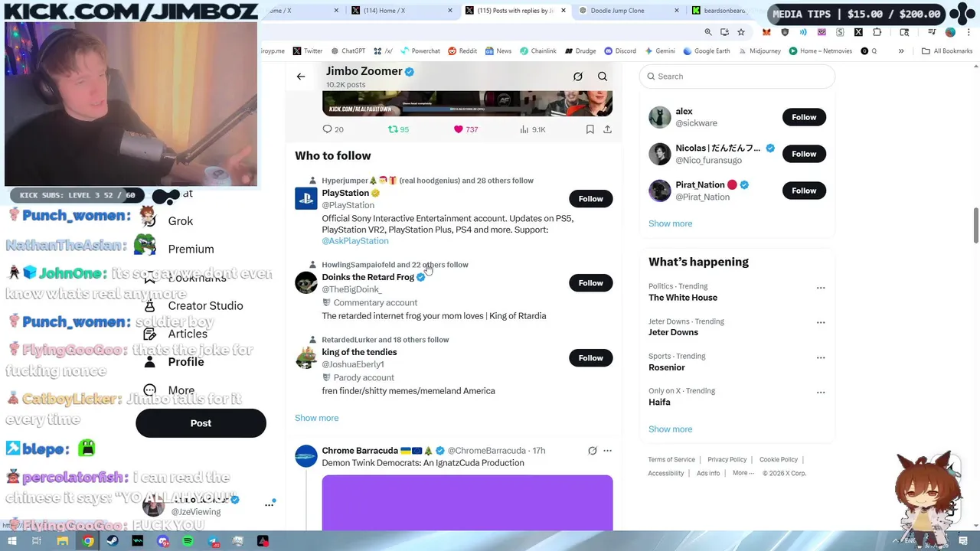The height and width of the screenshot is (551, 980).
Task: Follow Doinks the Retard Frog
Action: coord(590,283)
